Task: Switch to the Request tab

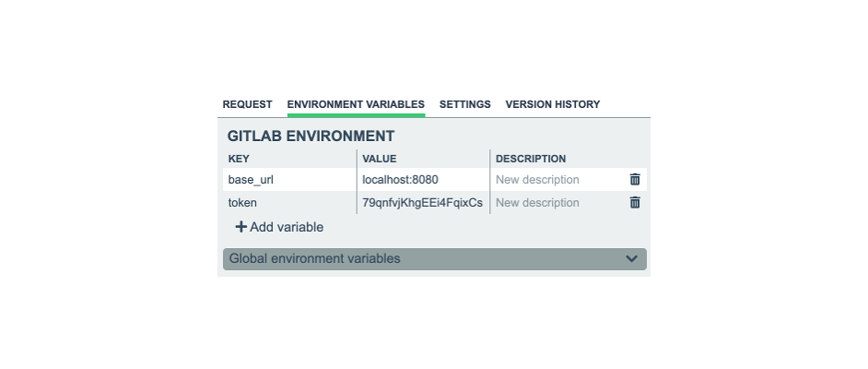Action: 248,105
